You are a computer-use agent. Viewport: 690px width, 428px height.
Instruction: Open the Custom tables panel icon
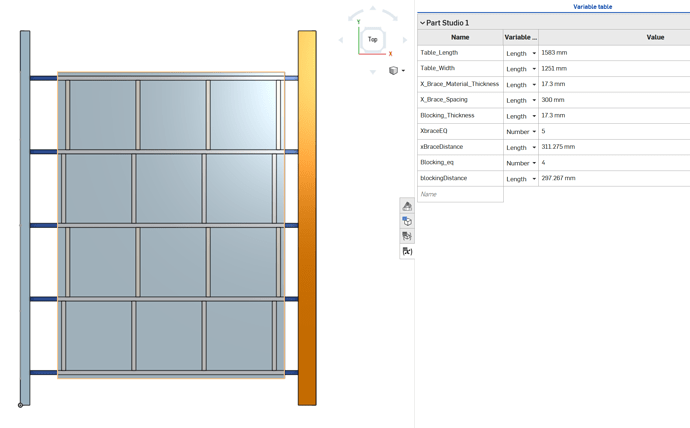point(407,236)
